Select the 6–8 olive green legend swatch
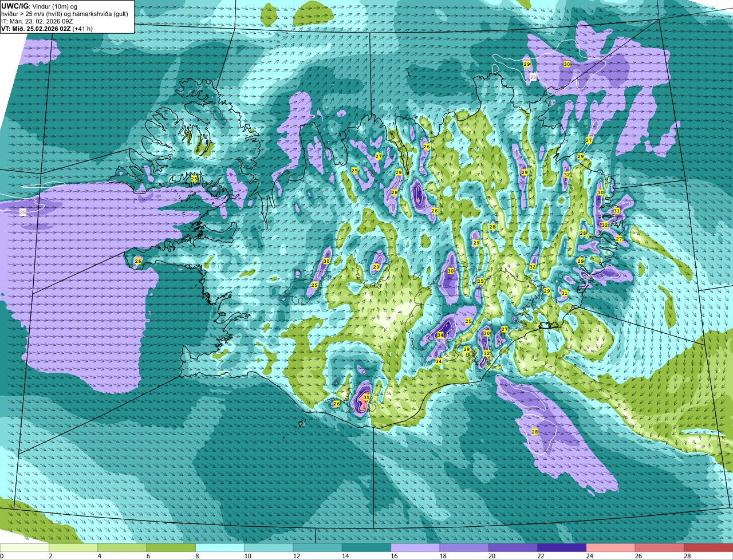733x560 pixels. pos(171,548)
